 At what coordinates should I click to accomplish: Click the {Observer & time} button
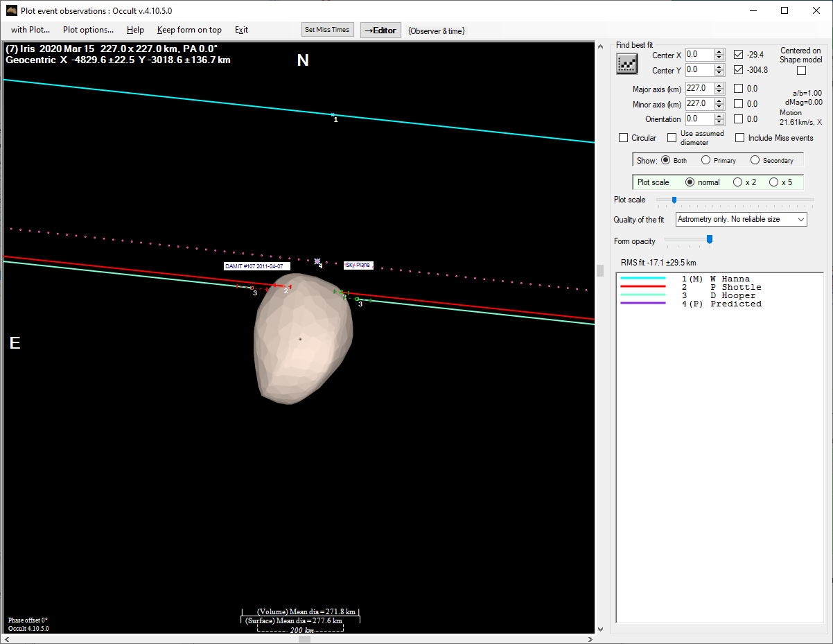click(x=437, y=31)
